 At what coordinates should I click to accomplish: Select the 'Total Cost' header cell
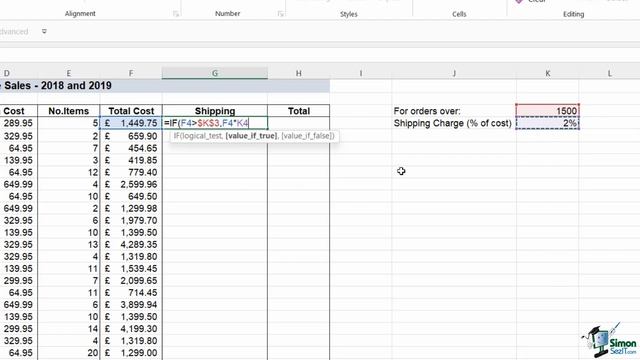tap(131, 111)
